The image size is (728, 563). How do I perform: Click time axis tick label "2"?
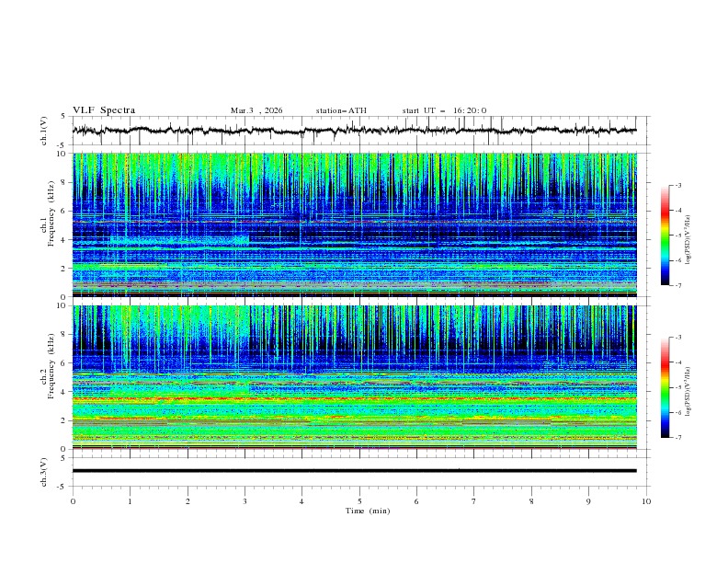click(188, 501)
